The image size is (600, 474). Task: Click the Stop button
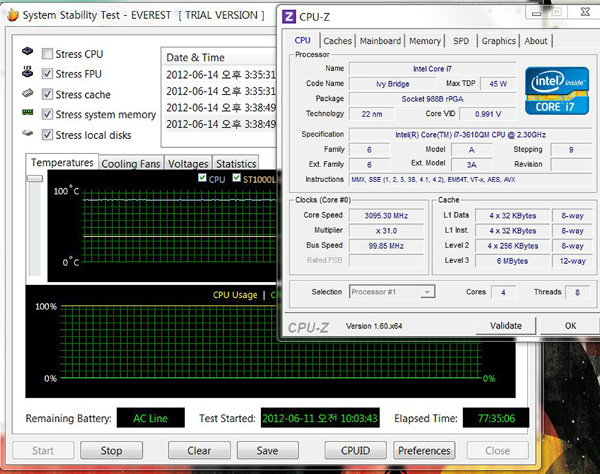point(111,451)
